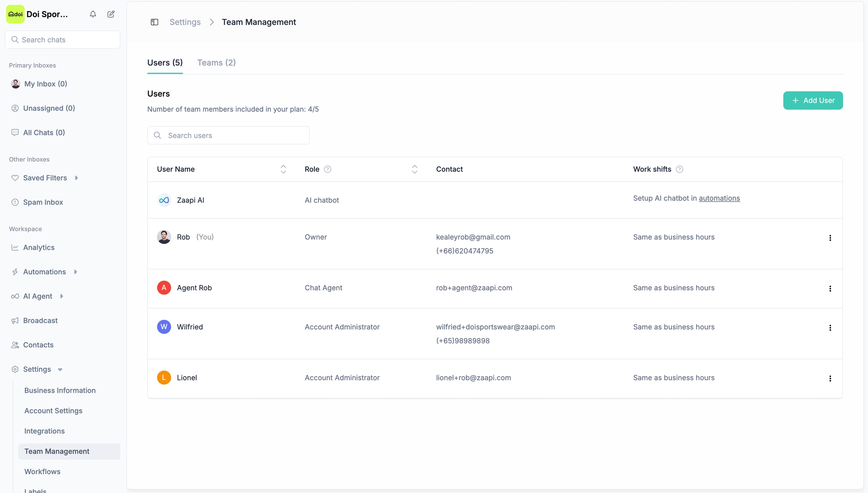The image size is (868, 493).
Task: Sort users by Role column
Action: point(414,169)
